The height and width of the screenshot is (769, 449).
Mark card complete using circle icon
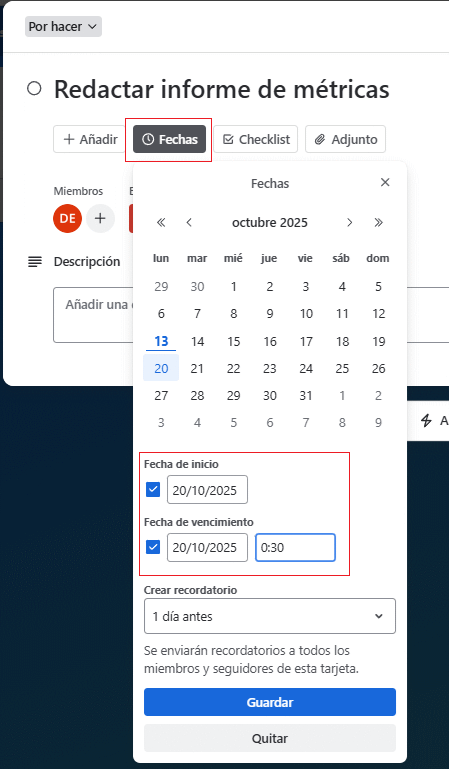(x=34, y=89)
